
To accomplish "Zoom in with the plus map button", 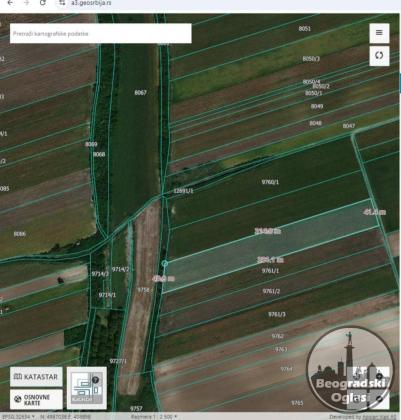I will 379,376.
